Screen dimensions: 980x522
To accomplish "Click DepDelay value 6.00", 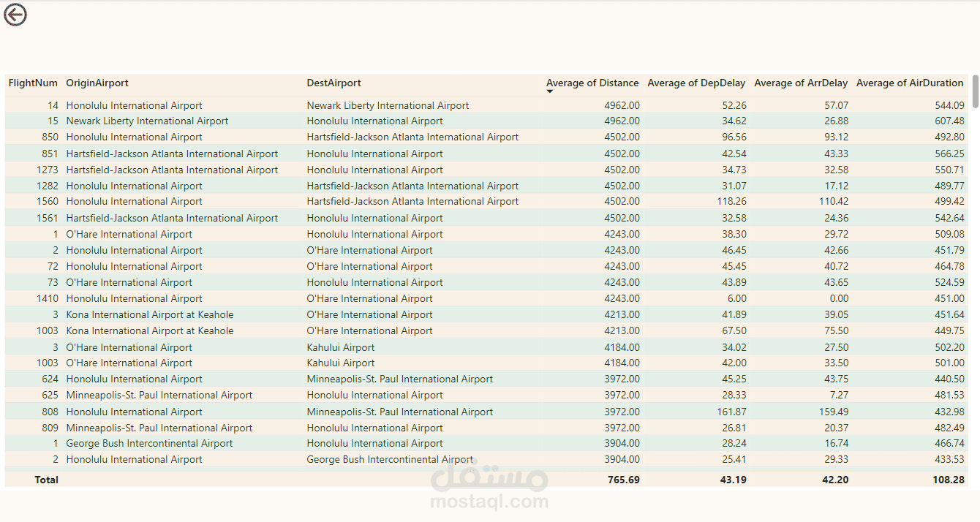I will (x=736, y=298).
